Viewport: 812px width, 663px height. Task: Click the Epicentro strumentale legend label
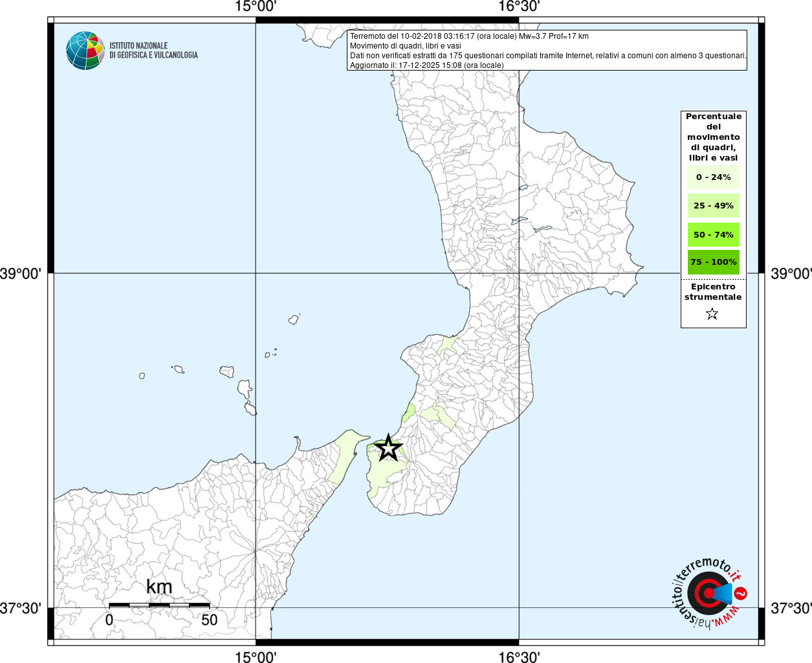(713, 292)
